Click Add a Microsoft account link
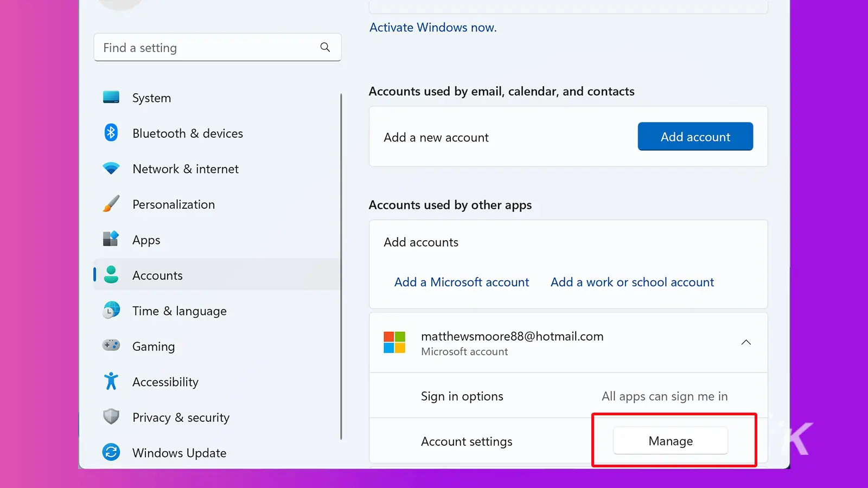 point(462,282)
